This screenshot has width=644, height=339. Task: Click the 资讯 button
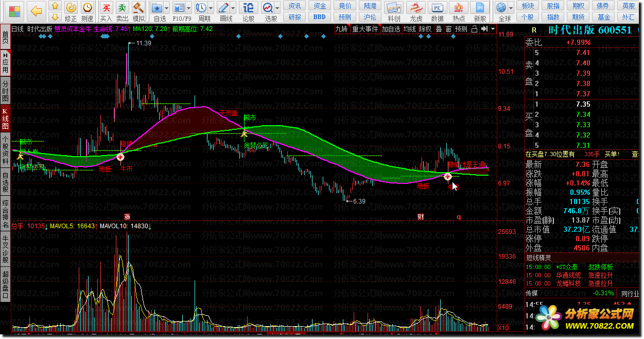click(295, 6)
